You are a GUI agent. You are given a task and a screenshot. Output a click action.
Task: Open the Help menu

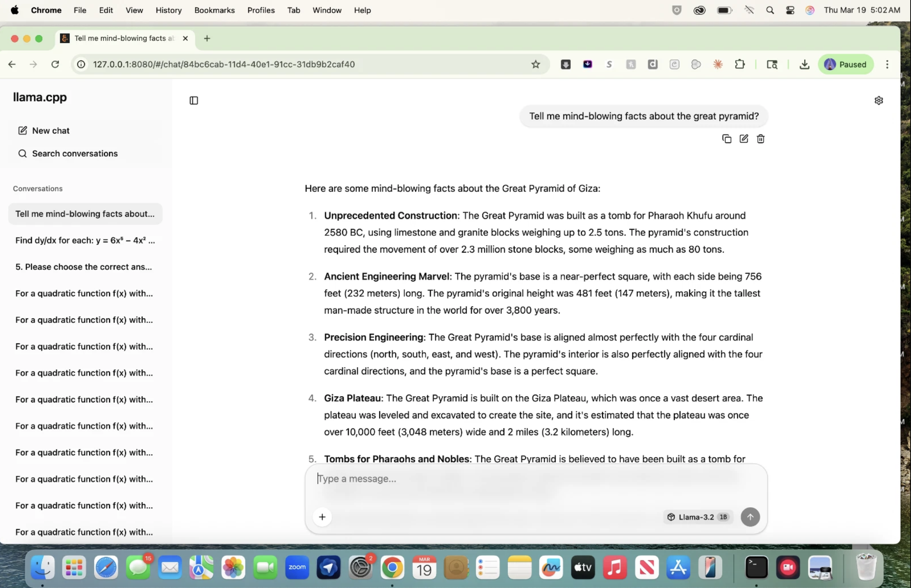362,10
